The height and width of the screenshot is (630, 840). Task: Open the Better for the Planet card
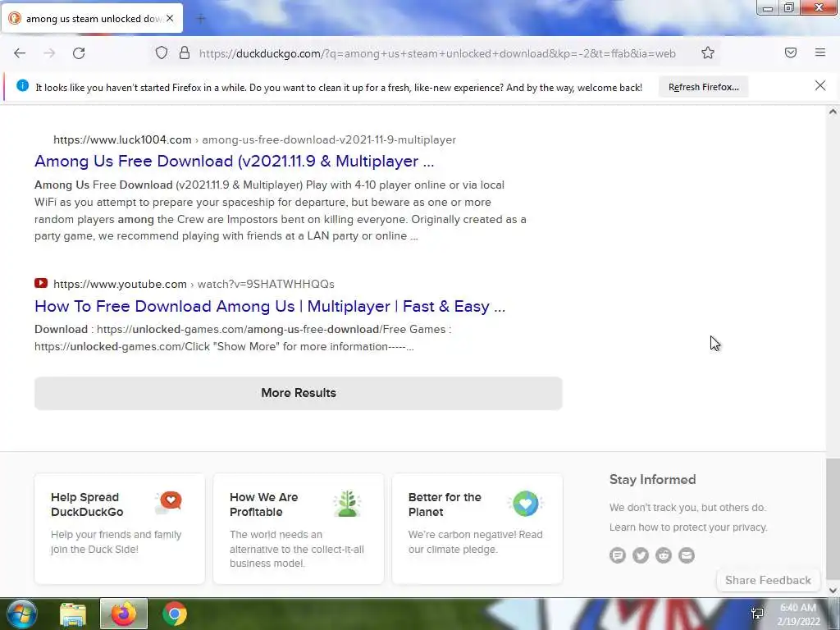click(477, 528)
